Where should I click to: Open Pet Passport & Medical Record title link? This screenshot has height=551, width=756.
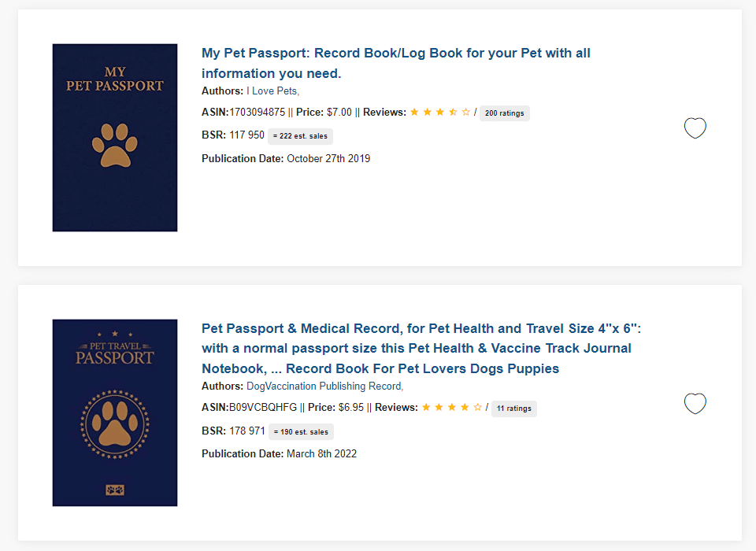coord(421,349)
